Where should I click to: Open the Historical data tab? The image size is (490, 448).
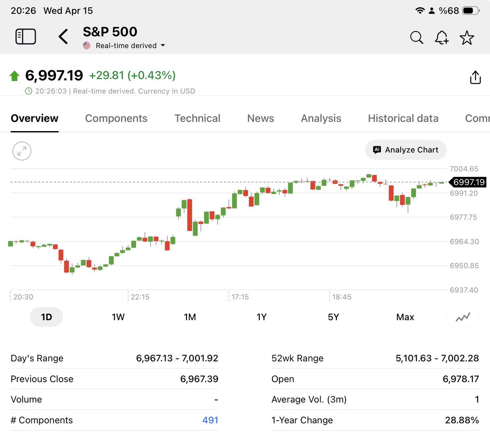pos(403,118)
